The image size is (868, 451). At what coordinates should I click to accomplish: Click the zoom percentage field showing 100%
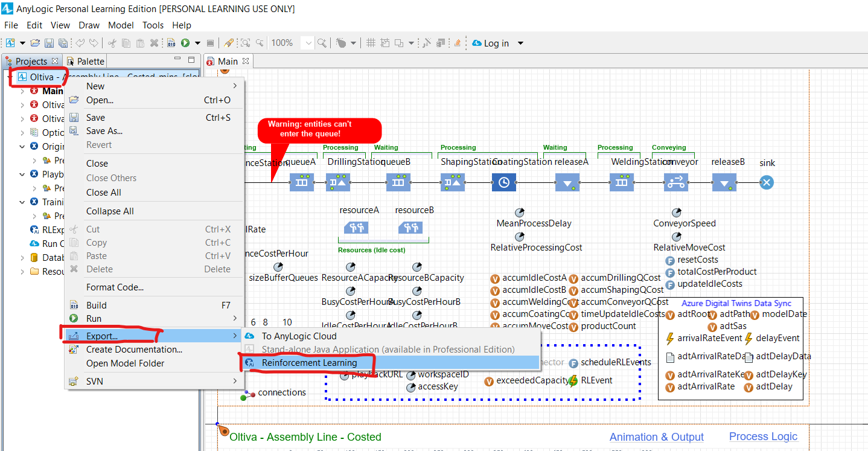(284, 43)
